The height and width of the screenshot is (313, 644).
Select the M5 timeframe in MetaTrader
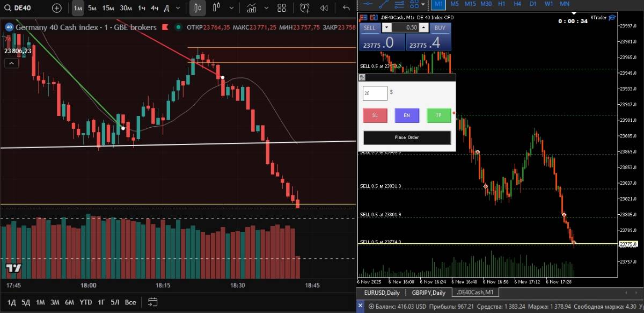(x=455, y=3)
